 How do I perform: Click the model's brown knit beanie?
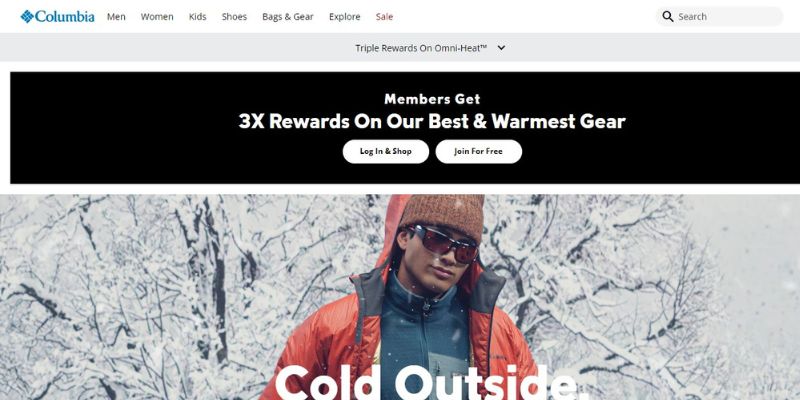[443, 214]
